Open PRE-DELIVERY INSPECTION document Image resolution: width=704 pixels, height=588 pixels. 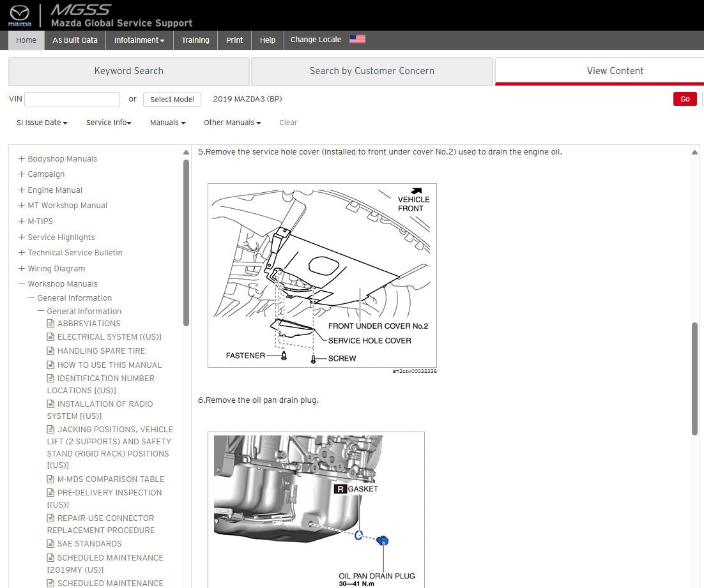coord(105,498)
